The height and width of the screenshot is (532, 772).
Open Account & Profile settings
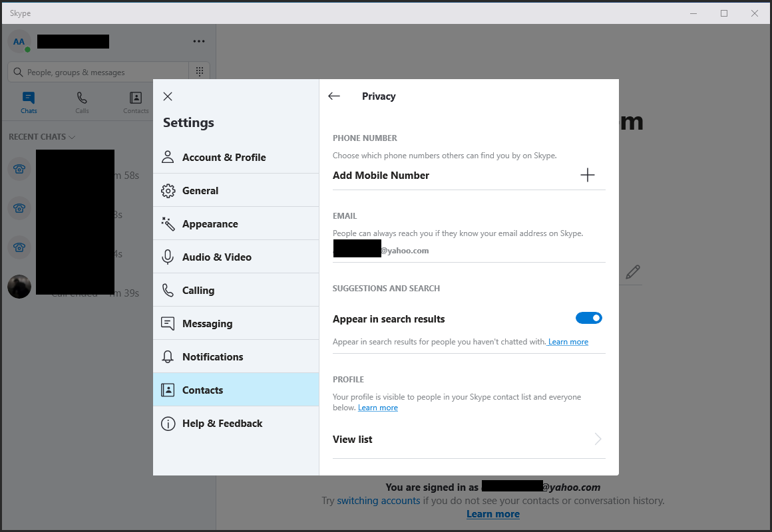[x=236, y=157]
